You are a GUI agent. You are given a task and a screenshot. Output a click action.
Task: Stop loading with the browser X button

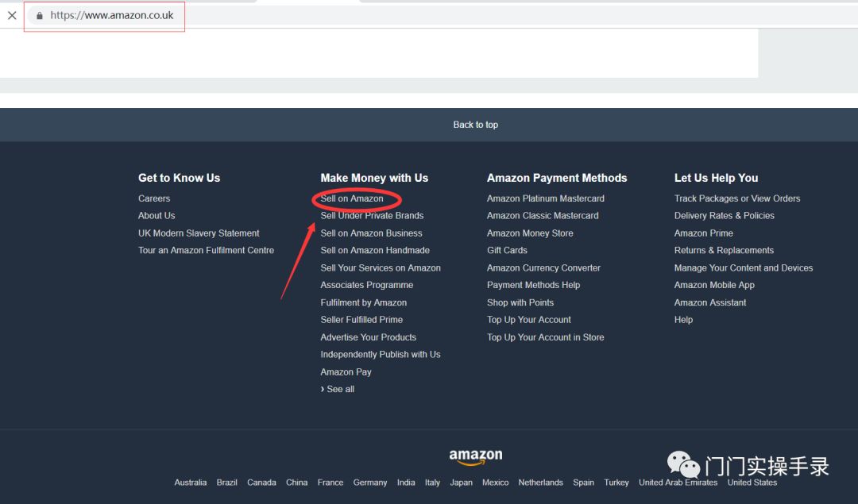pos(12,15)
